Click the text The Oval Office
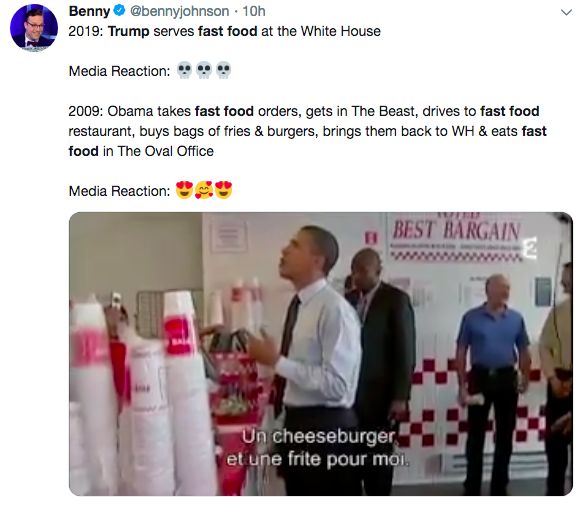This screenshot has width=584, height=511. click(166, 151)
